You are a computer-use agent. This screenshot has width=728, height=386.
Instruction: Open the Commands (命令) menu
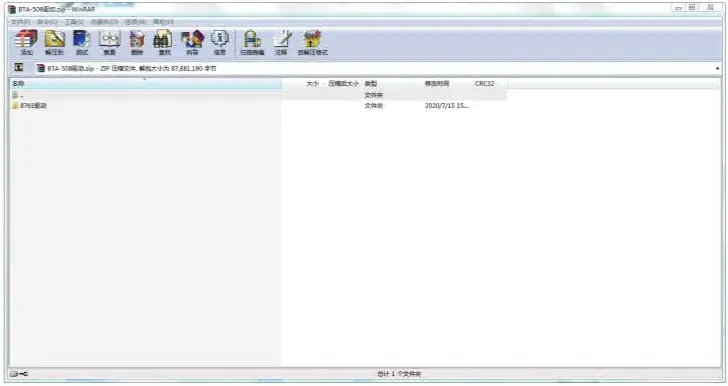coord(47,22)
